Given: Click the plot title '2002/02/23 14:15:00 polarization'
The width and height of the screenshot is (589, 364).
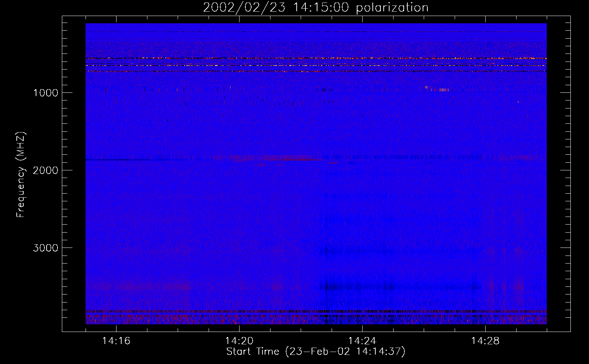Looking at the screenshot, I should click(316, 8).
